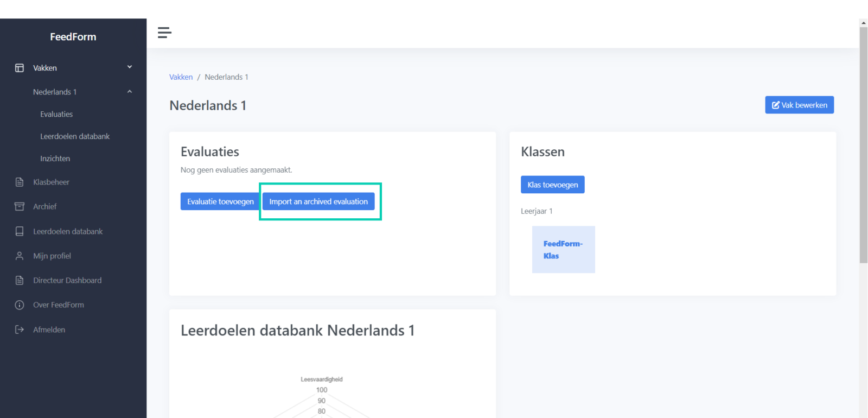
Task: Click the Evaluaties card heading
Action: click(210, 152)
